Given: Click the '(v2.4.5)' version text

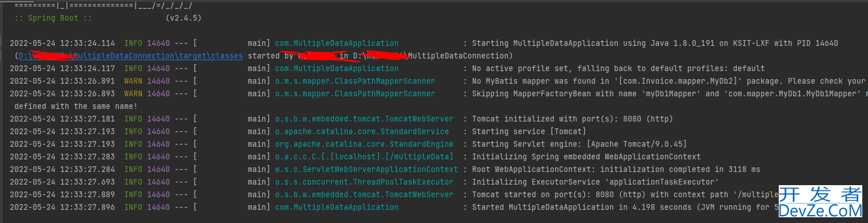Looking at the screenshot, I should [x=183, y=18].
